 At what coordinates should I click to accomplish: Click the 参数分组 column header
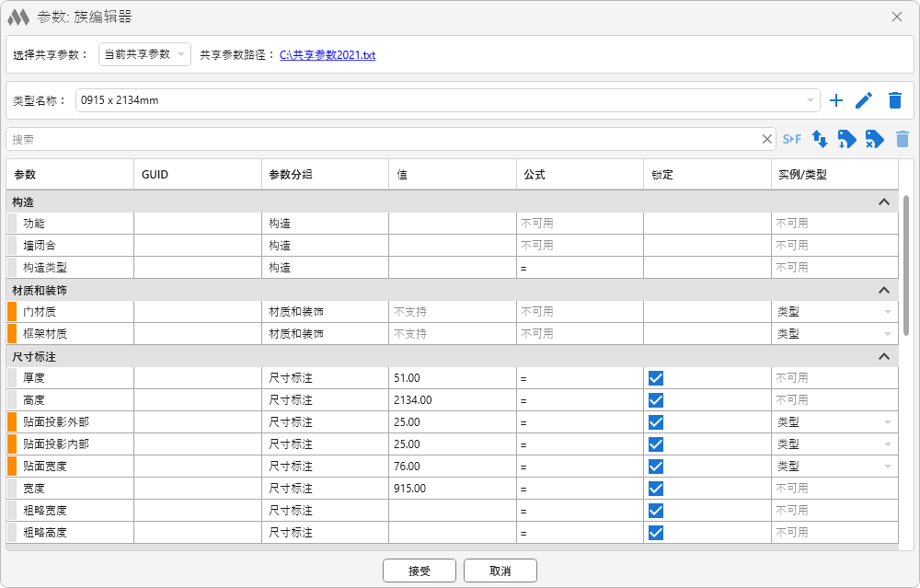325,174
